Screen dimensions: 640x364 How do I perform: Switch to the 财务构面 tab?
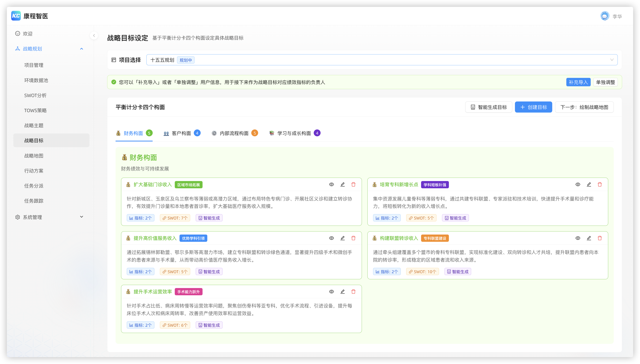pos(134,133)
